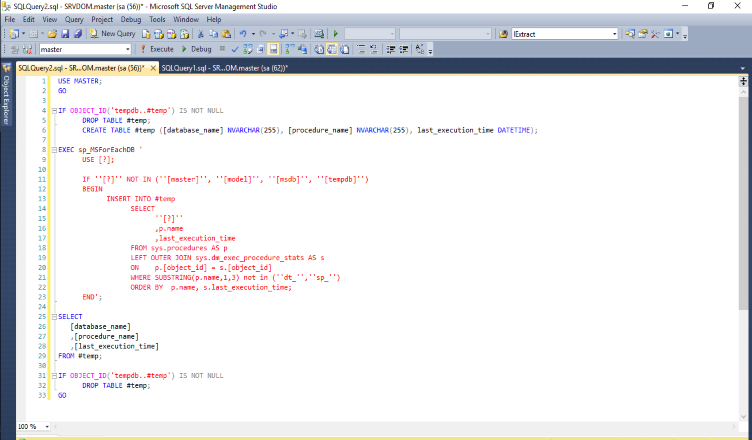The image size is (752, 440).
Task: Open the Tools menu
Action: (x=157, y=20)
